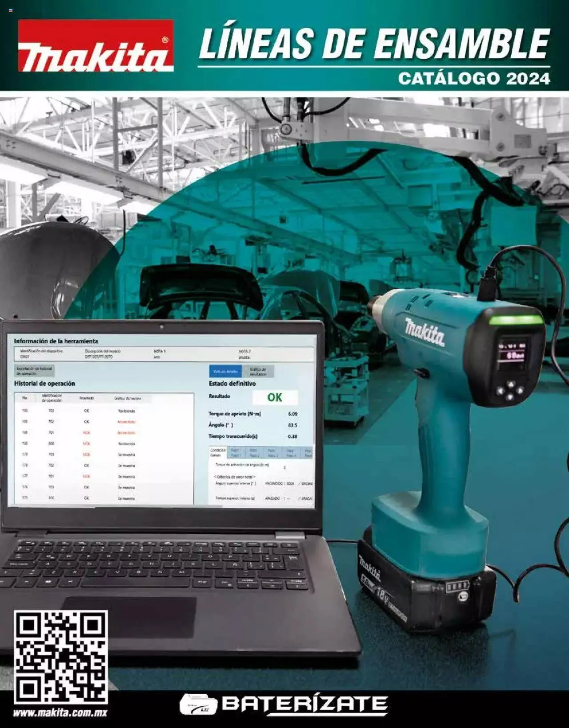This screenshot has width=569, height=728.
Task: Click the 'Gráfico del sensor' column header
Action: click(x=127, y=399)
